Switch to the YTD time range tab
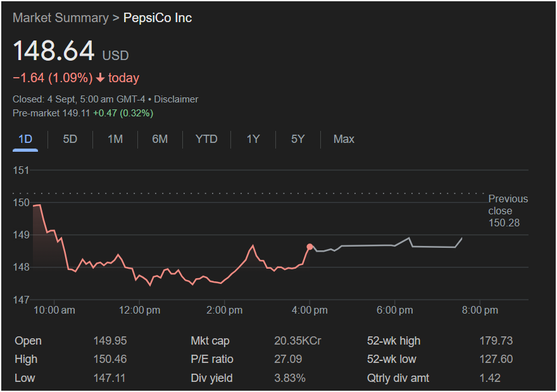557x392 pixels. point(206,139)
